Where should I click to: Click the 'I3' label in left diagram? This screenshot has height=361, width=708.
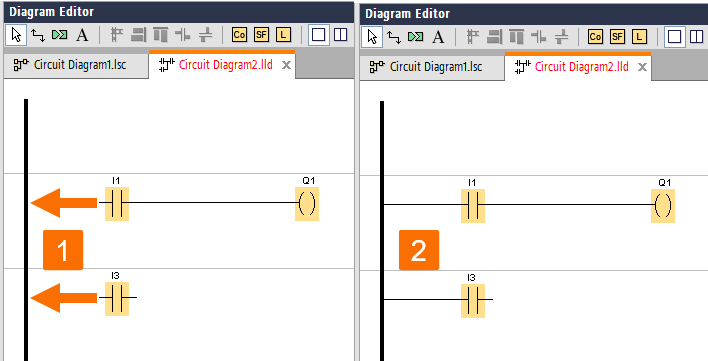[x=116, y=276]
